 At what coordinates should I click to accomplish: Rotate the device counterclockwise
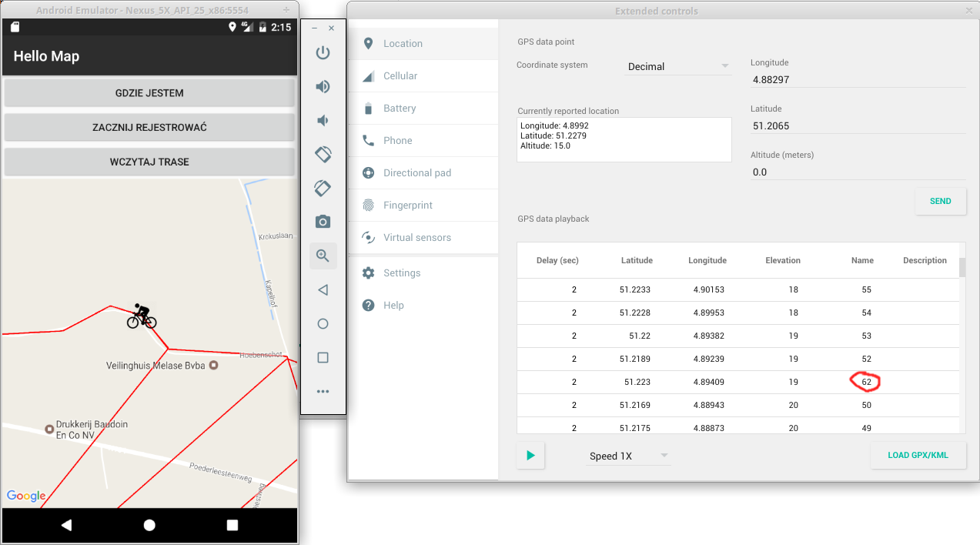(x=323, y=154)
